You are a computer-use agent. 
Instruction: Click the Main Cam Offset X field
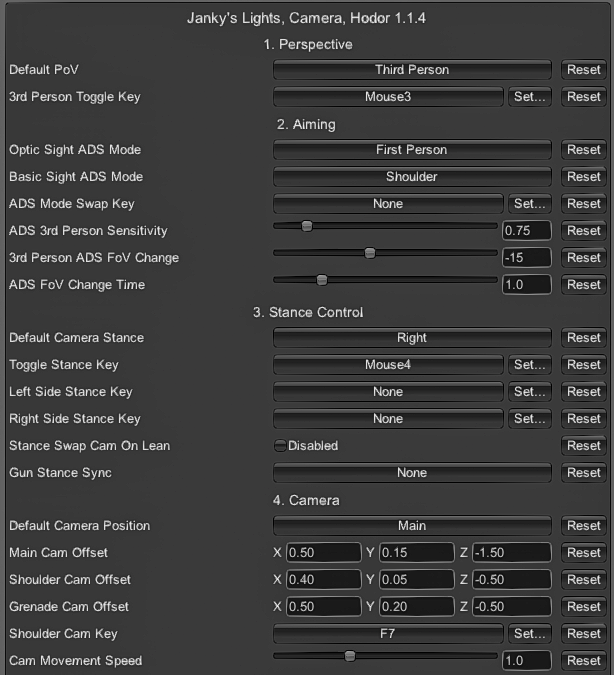click(x=323, y=553)
